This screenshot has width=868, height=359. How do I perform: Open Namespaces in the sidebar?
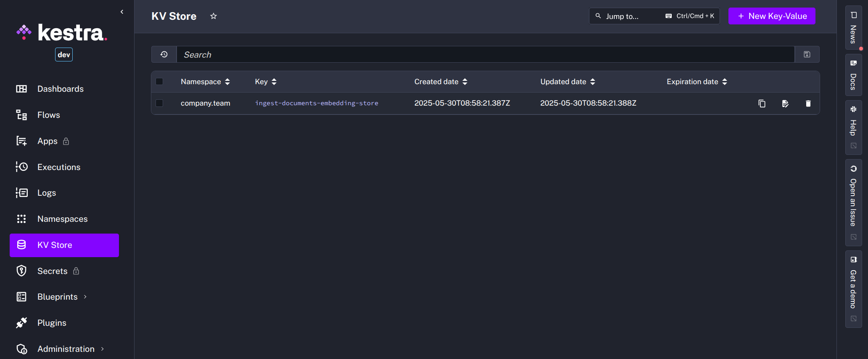[64, 219]
